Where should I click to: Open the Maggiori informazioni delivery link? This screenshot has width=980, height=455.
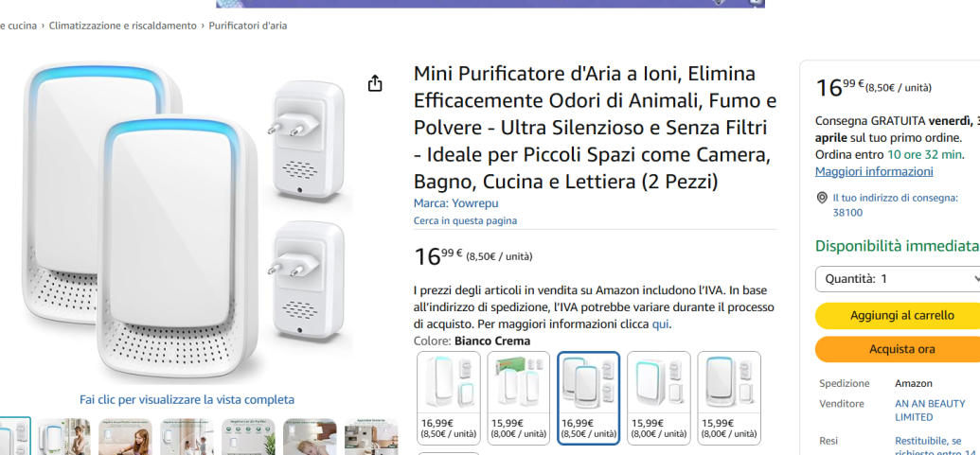[874, 171]
